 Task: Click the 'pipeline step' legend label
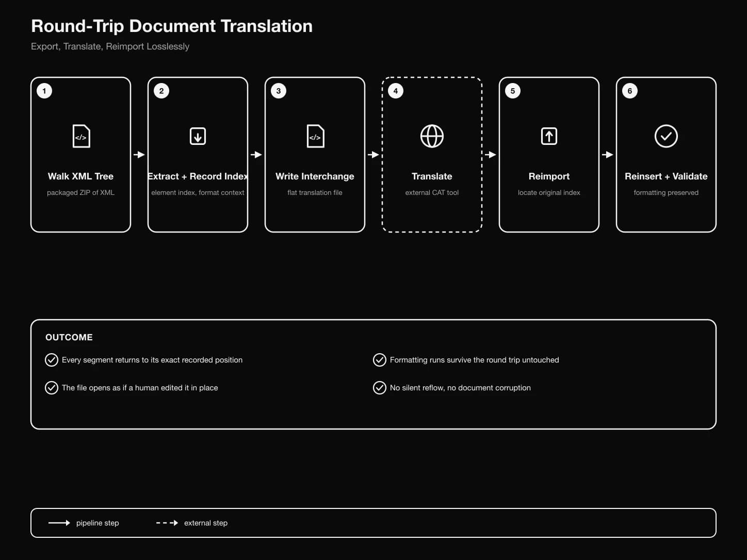(98, 523)
